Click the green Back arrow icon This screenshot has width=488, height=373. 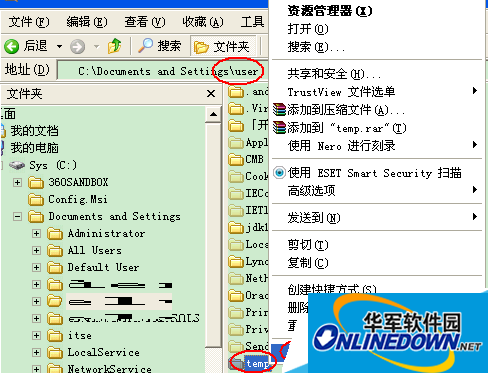coord(11,46)
